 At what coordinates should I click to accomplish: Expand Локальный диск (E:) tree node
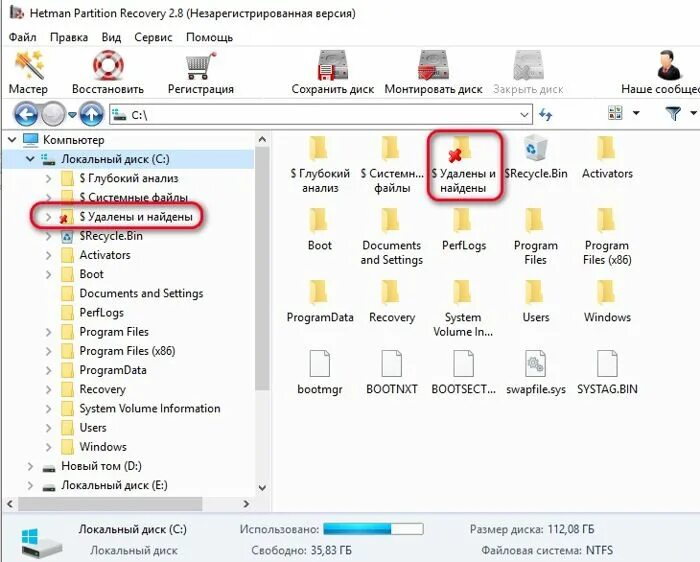point(30,486)
